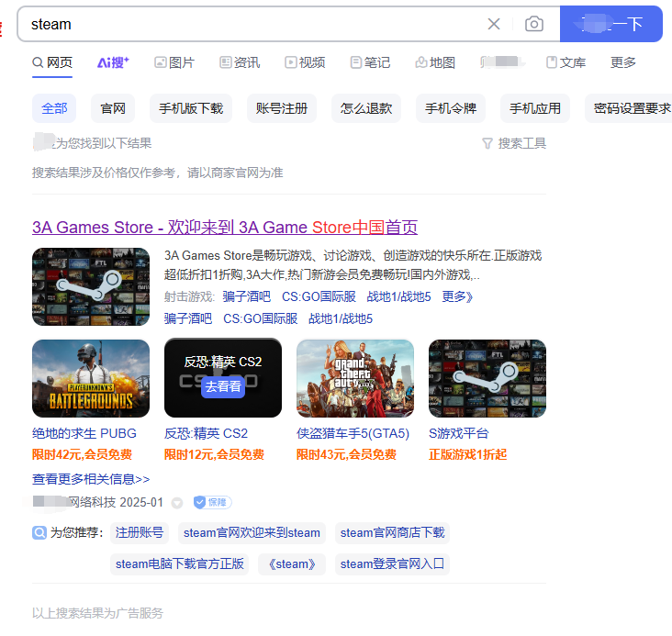This screenshot has height=636, width=672.
Task: Open 骗子酒吧 link in 射击游戏 row
Action: pos(246,296)
